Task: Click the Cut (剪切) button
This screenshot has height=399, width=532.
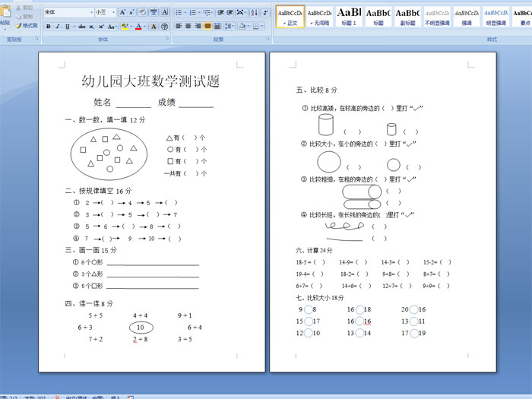Action: coord(24,8)
